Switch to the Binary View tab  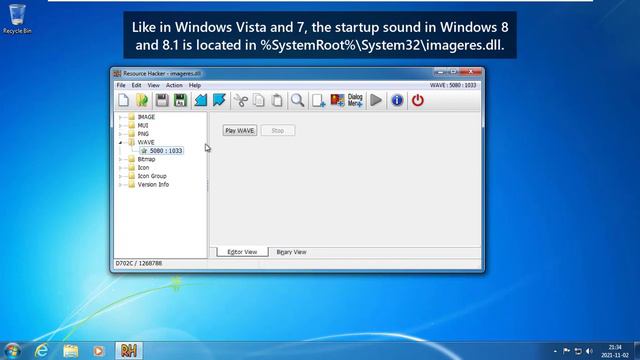tap(291, 252)
